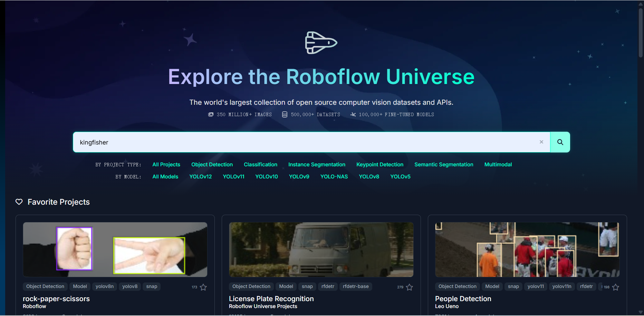Click Roboflow Universe Projects author name
The height and width of the screenshot is (316, 644).
point(263,306)
